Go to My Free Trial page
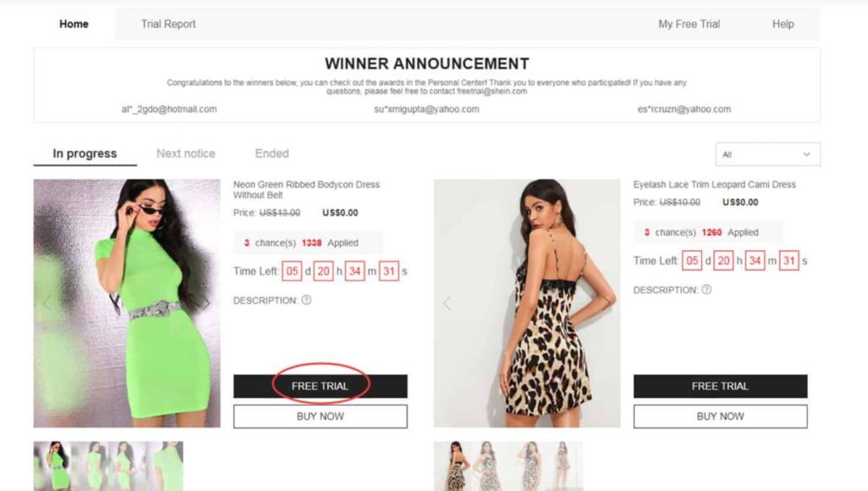The width and height of the screenshot is (868, 491). [x=689, y=24]
